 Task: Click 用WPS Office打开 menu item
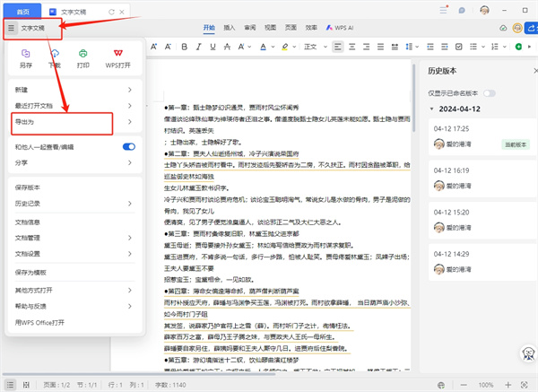tap(74, 322)
